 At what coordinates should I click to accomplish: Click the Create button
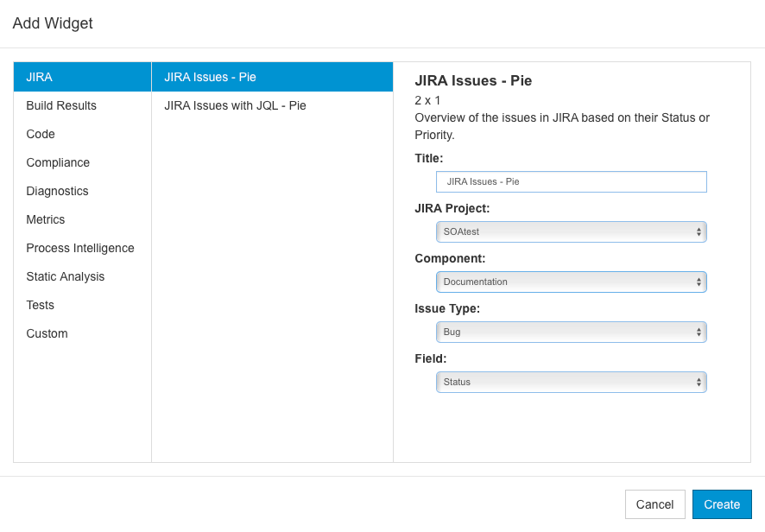722,504
